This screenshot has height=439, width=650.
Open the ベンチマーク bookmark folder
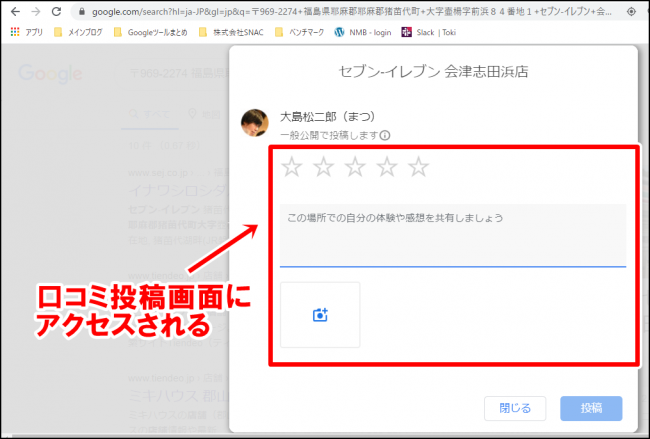(x=299, y=32)
